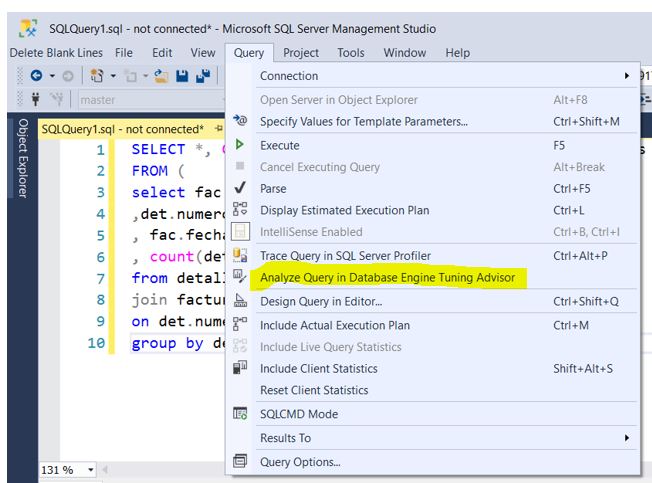Click line 1 SELECT keyword in editor
Screen dimensions: 652x483
click(x=158, y=149)
